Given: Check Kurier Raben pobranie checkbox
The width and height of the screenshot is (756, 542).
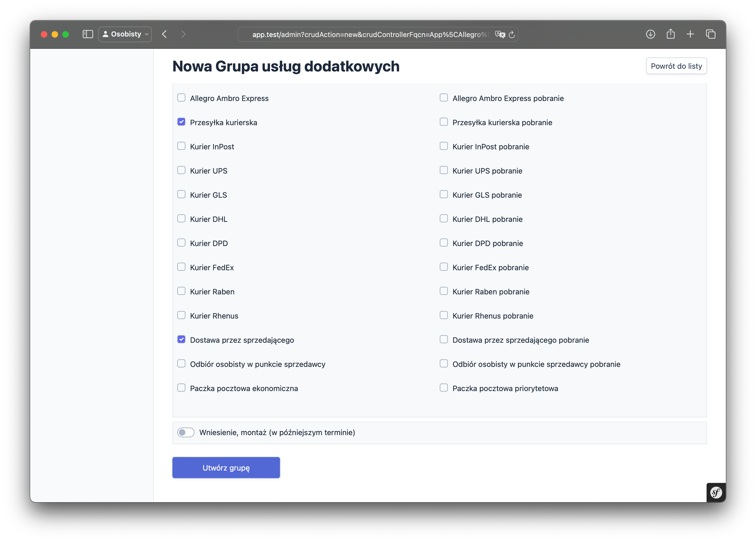Looking at the screenshot, I should pos(444,291).
